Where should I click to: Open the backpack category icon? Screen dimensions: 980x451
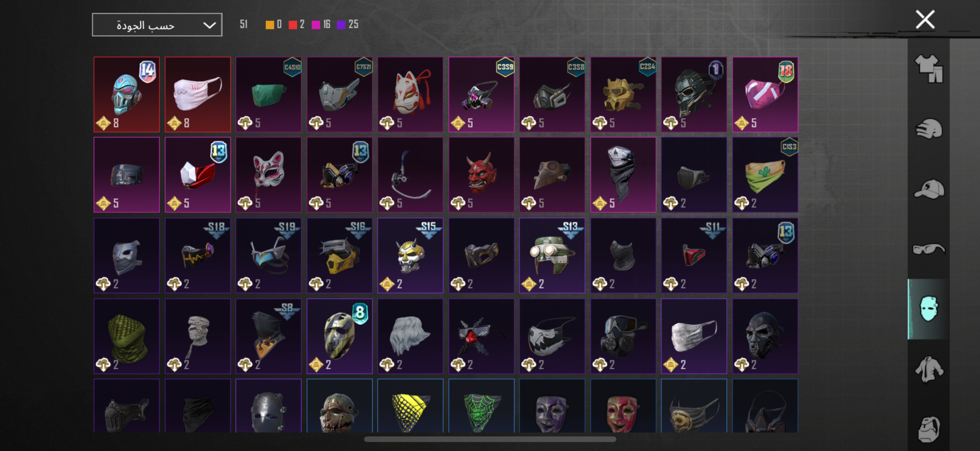pyautogui.click(x=929, y=429)
